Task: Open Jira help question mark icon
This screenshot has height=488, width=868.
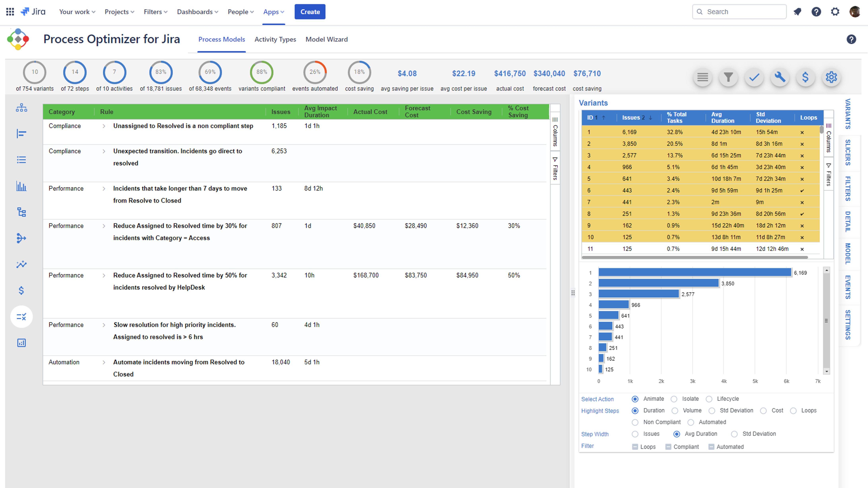Action: [816, 12]
